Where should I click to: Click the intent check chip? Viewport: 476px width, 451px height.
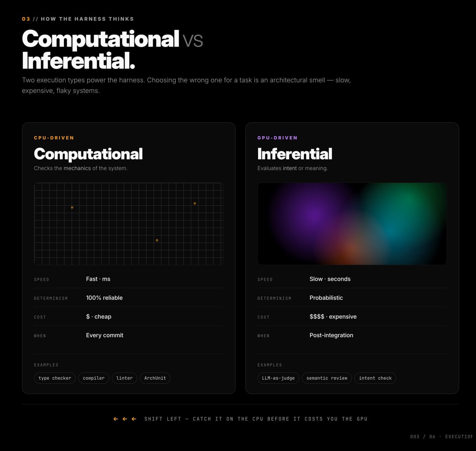[375, 378]
